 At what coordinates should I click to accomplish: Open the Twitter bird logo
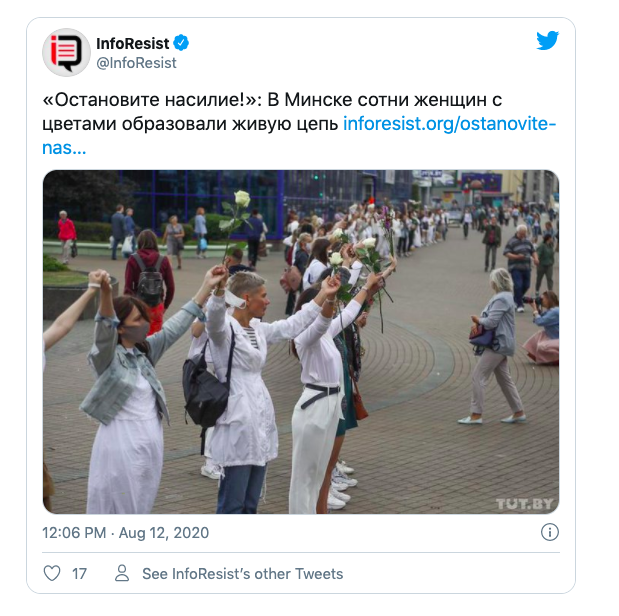click(x=547, y=41)
